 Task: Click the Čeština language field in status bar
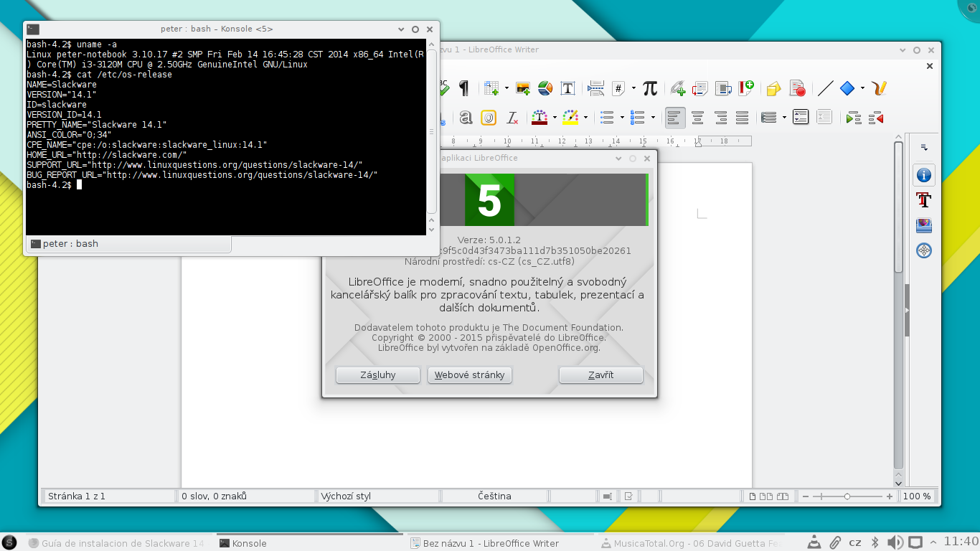click(494, 496)
